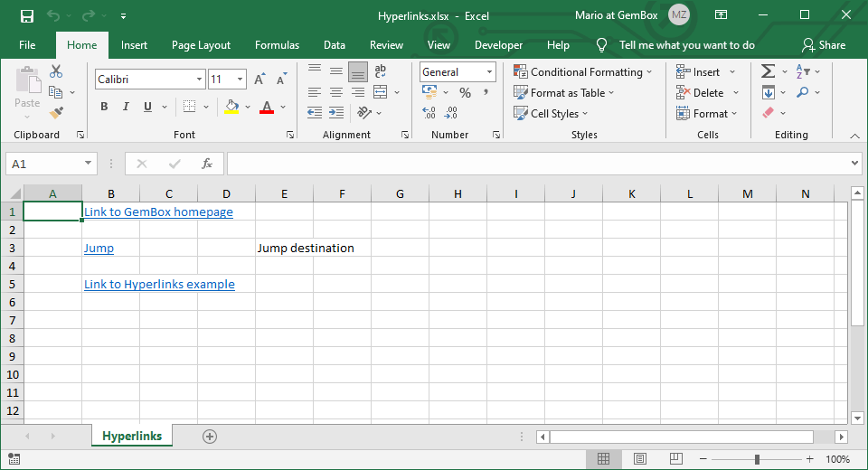Click the zoom slider in status bar
This screenshot has height=470, width=868.
[757, 459]
